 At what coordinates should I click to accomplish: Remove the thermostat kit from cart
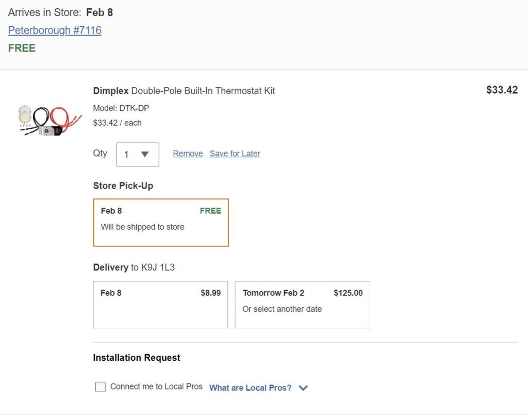click(188, 154)
